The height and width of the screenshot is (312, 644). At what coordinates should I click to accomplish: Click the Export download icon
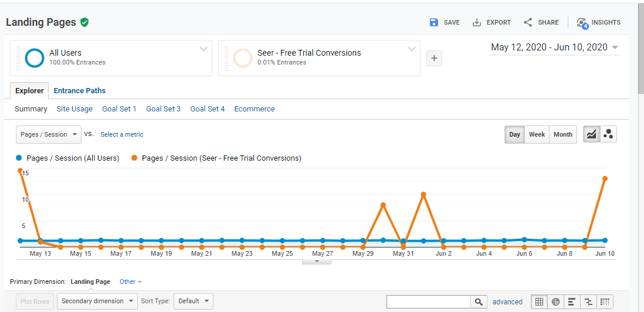(x=477, y=22)
